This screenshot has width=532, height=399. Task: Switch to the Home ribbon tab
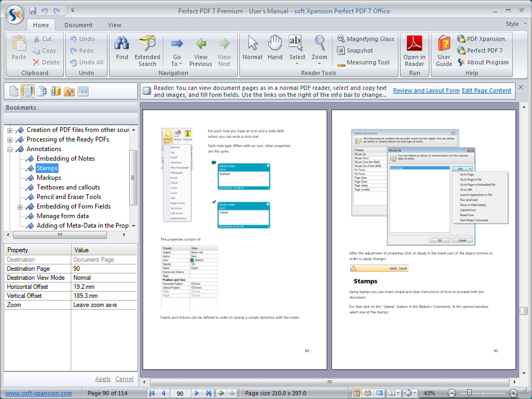click(41, 25)
